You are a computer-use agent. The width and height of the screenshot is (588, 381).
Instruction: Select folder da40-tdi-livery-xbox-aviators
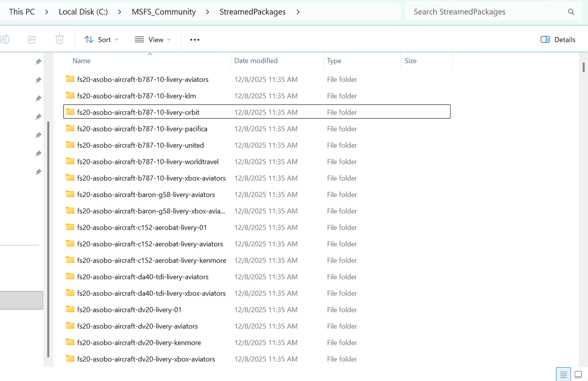(257, 294)
